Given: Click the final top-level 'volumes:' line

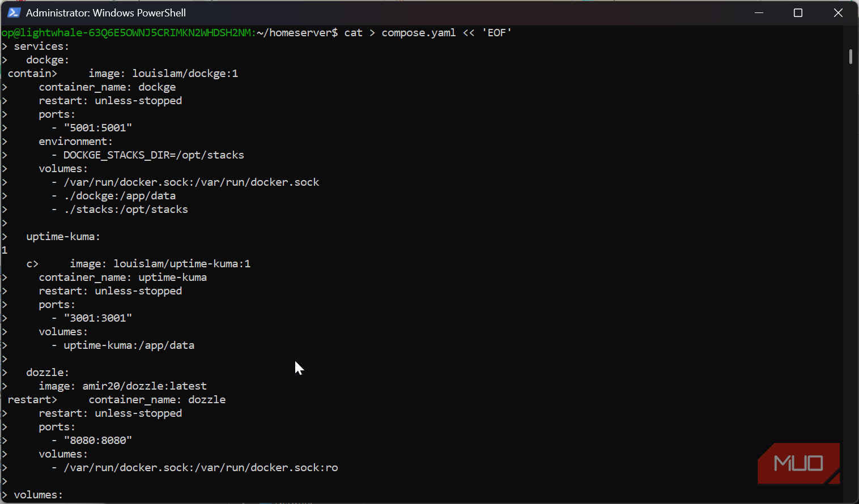Looking at the screenshot, I should coord(38,495).
